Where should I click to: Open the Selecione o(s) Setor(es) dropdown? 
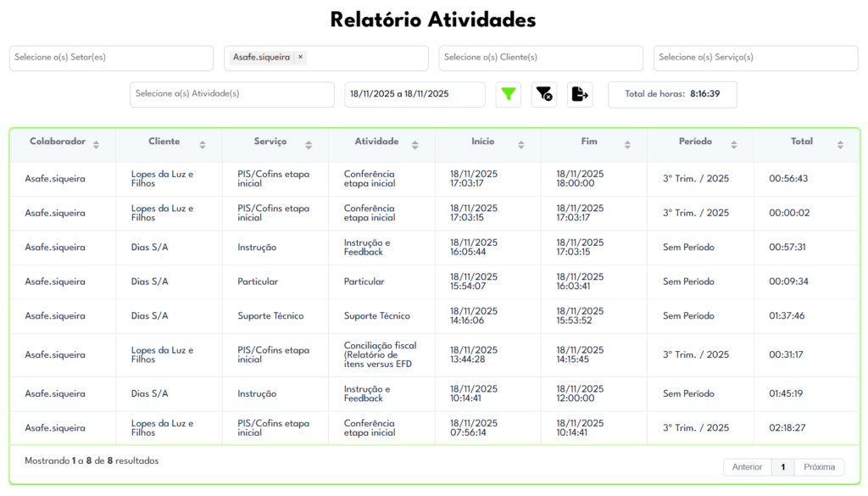tap(111, 58)
